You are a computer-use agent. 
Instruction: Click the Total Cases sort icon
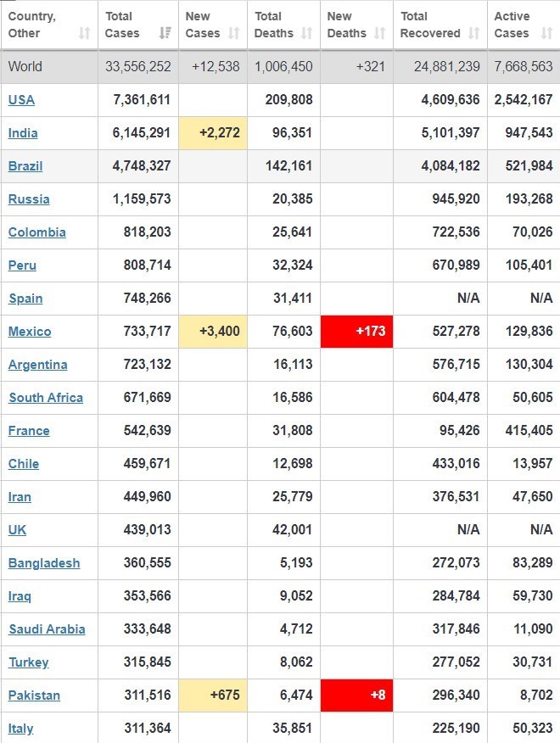(x=165, y=34)
